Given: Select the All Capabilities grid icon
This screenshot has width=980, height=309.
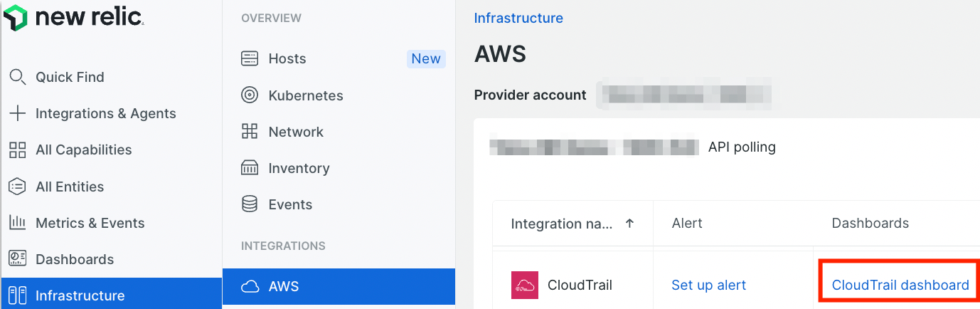Looking at the screenshot, I should pyautogui.click(x=17, y=150).
